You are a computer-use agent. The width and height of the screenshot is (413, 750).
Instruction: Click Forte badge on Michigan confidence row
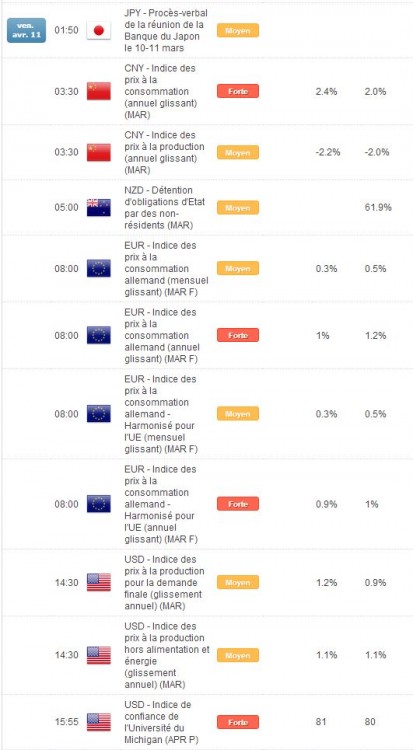point(238,722)
